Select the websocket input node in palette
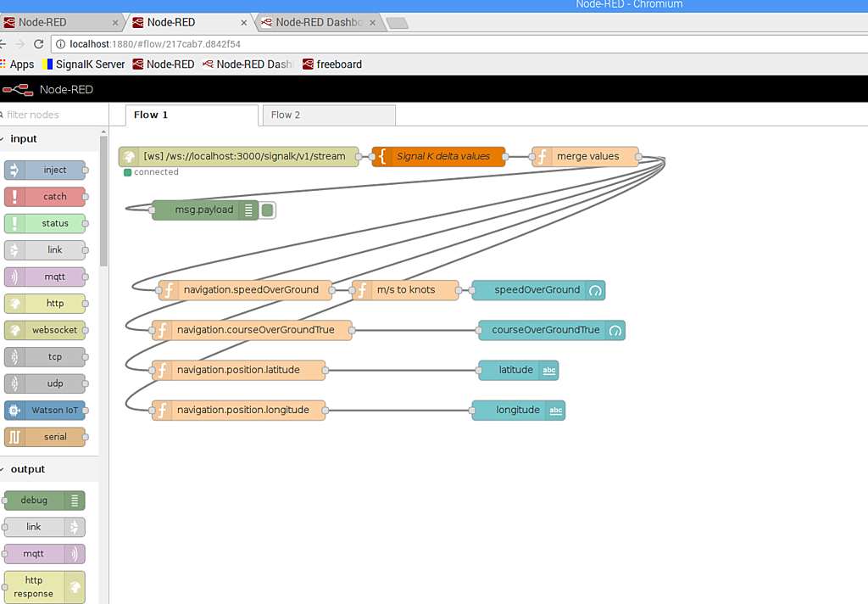The image size is (868, 604). point(45,330)
